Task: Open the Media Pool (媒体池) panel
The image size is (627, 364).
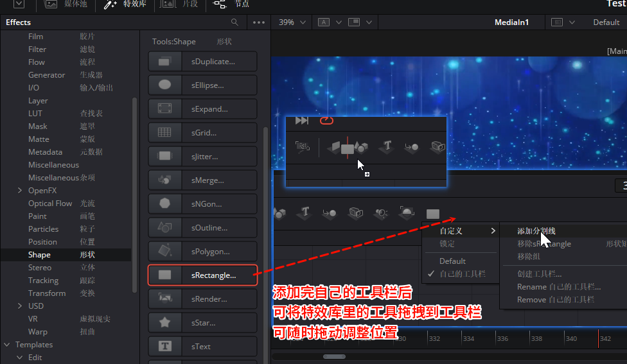Action: coord(66,4)
